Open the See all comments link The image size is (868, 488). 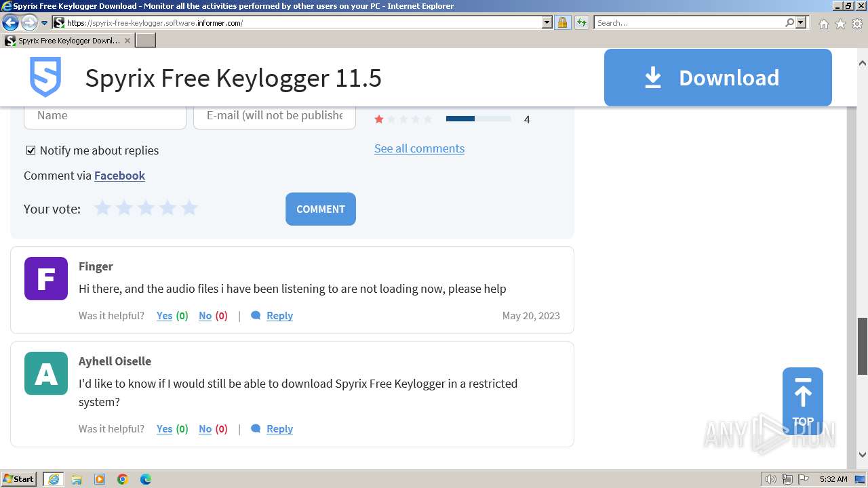[419, 148]
